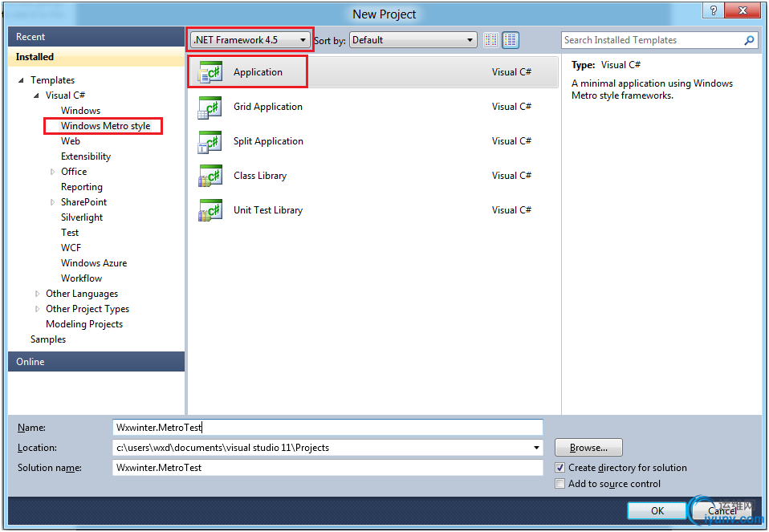Select the Application template icon
Image resolution: width=769 pixels, height=532 pixels.
coord(210,72)
